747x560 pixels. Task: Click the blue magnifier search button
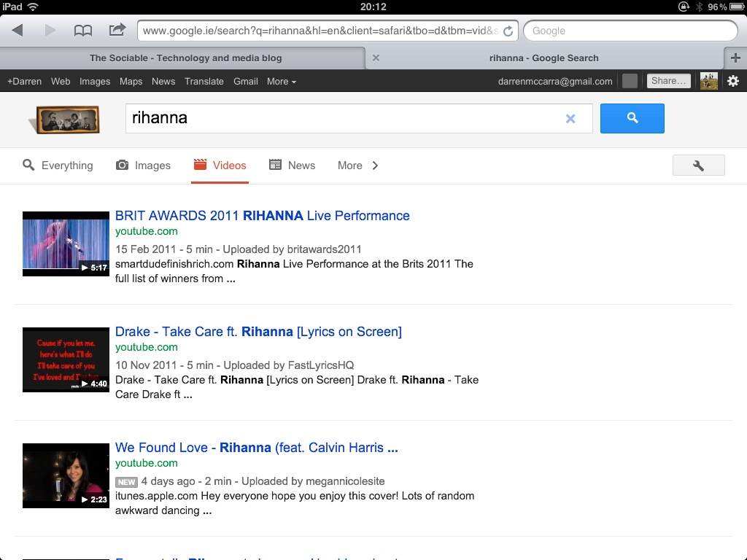point(632,118)
